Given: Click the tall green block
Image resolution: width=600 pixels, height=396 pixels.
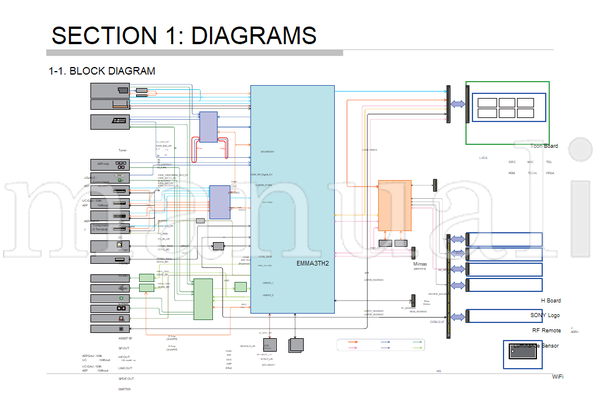Looking at the screenshot, I should [203, 299].
